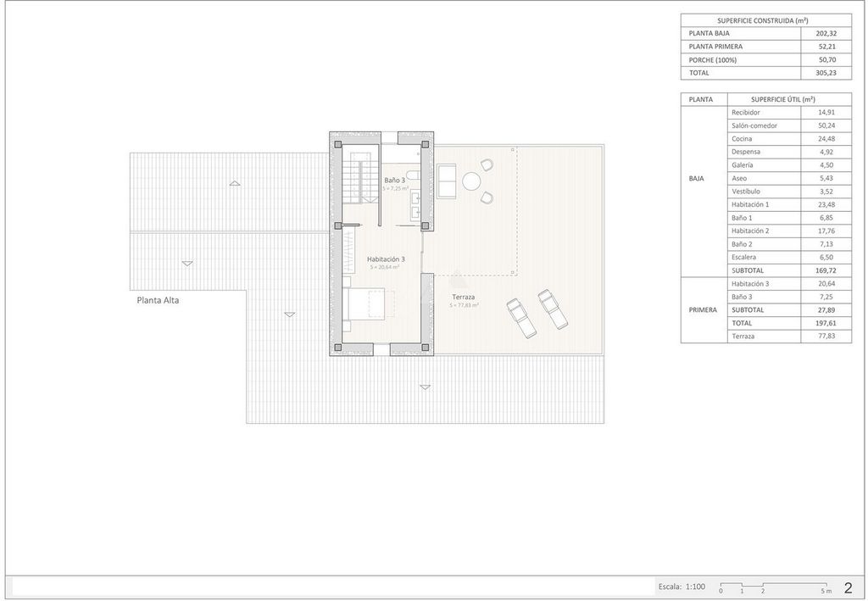Select the 'PRIMERA' floor cell

tap(703, 310)
